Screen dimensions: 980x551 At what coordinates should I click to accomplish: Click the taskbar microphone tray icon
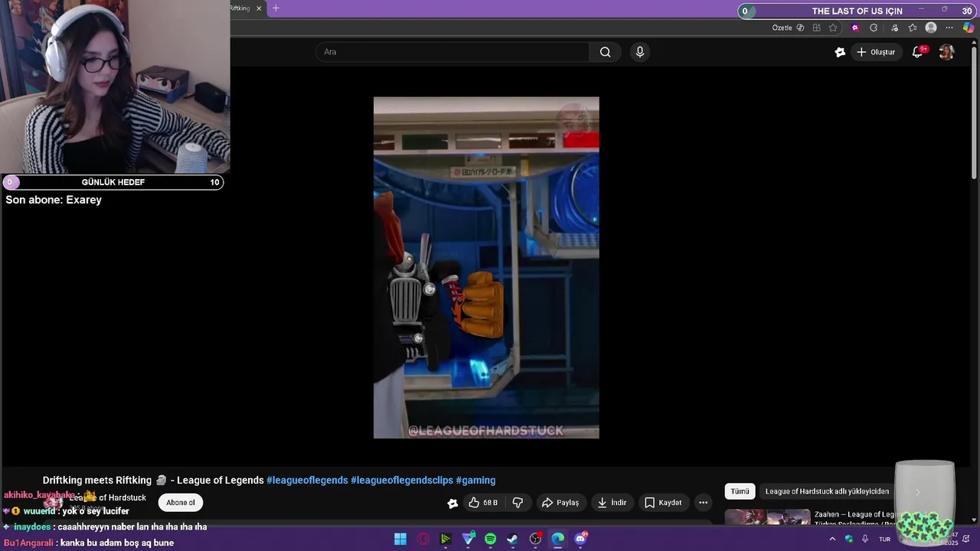(865, 539)
